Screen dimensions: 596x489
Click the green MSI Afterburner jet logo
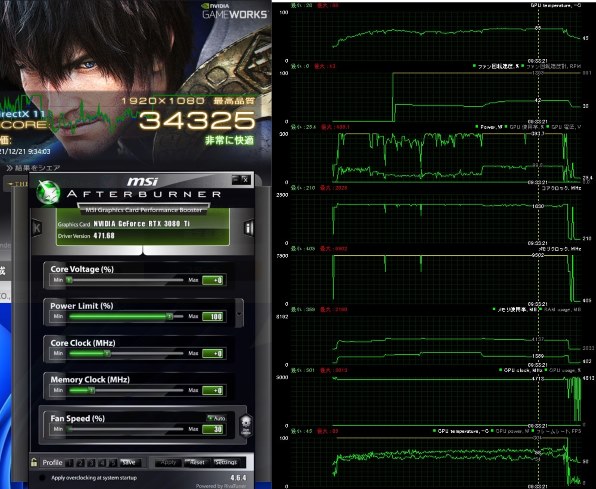[48, 192]
